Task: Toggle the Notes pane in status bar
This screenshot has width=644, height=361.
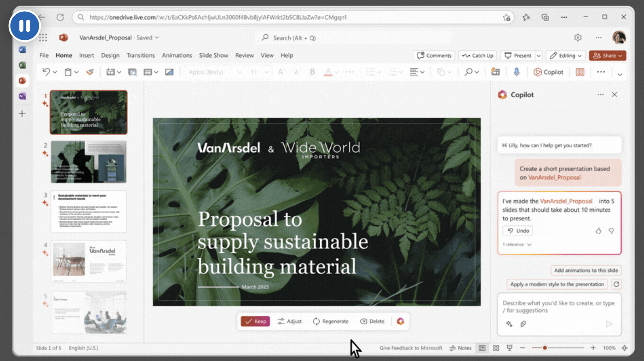Action: point(461,348)
